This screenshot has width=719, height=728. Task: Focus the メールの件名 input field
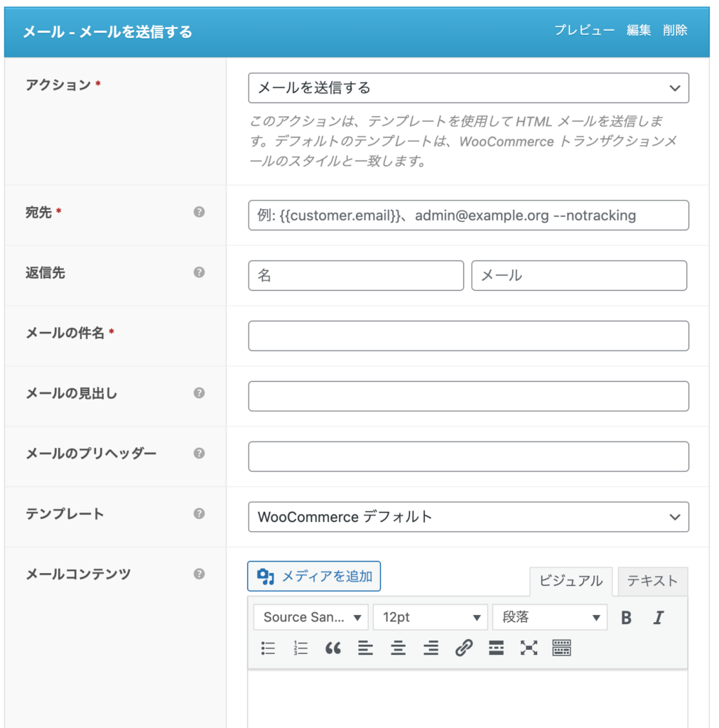pos(468,336)
